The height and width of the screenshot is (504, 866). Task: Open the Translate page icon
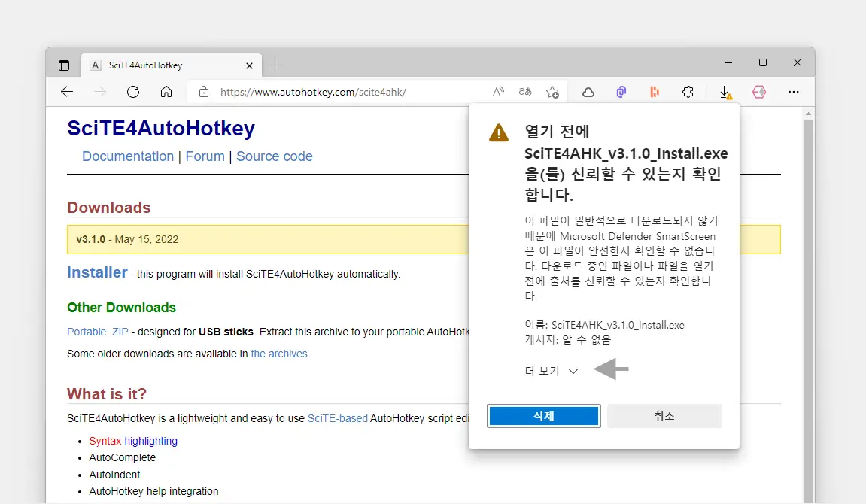coord(524,91)
